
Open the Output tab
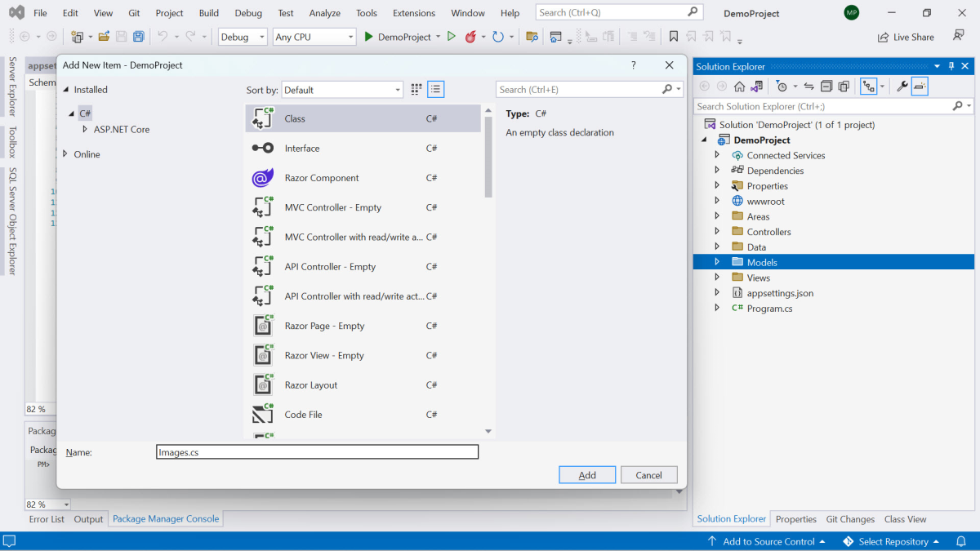click(88, 519)
